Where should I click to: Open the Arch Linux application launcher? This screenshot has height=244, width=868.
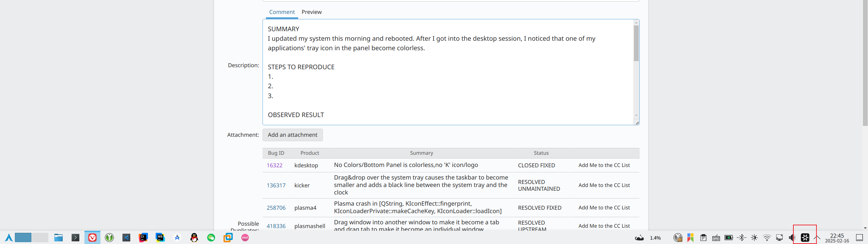click(x=9, y=238)
